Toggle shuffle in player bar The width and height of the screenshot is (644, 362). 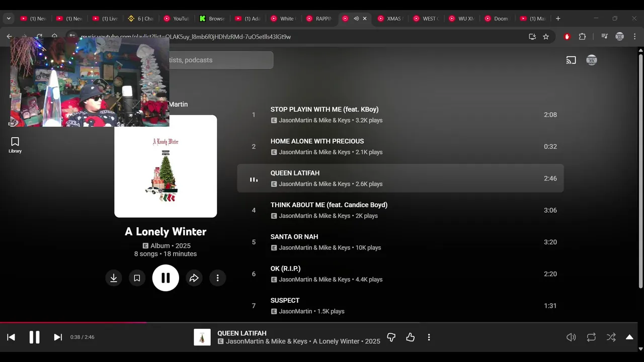click(611, 337)
